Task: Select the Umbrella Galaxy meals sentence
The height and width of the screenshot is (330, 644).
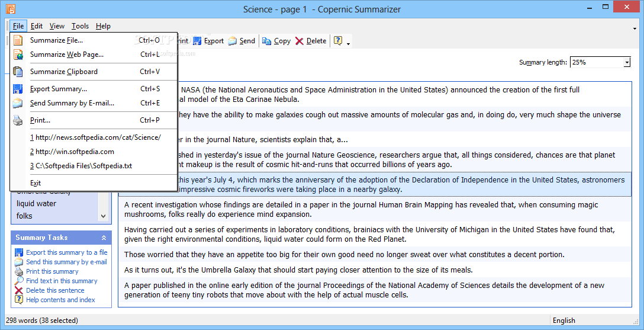Action: [375, 270]
